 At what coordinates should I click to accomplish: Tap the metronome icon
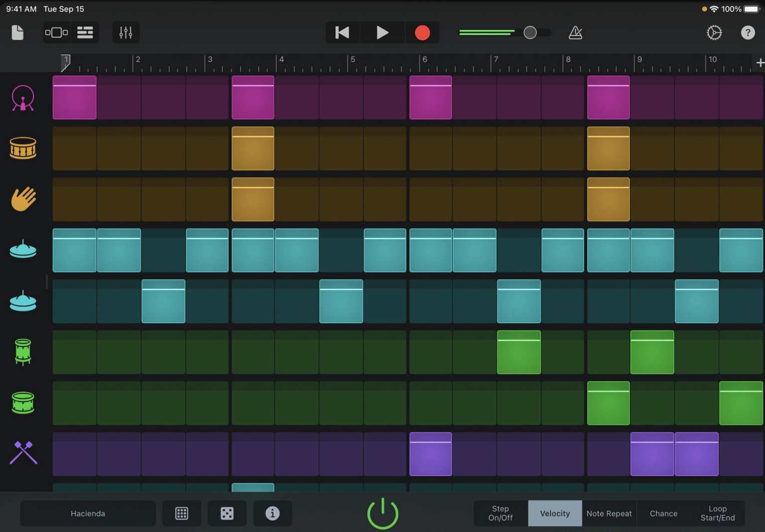pos(575,32)
